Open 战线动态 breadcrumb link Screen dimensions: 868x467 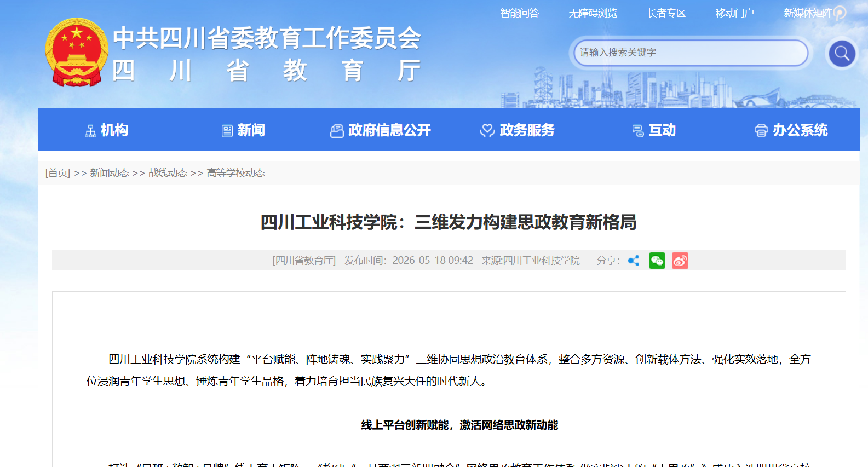(x=168, y=173)
